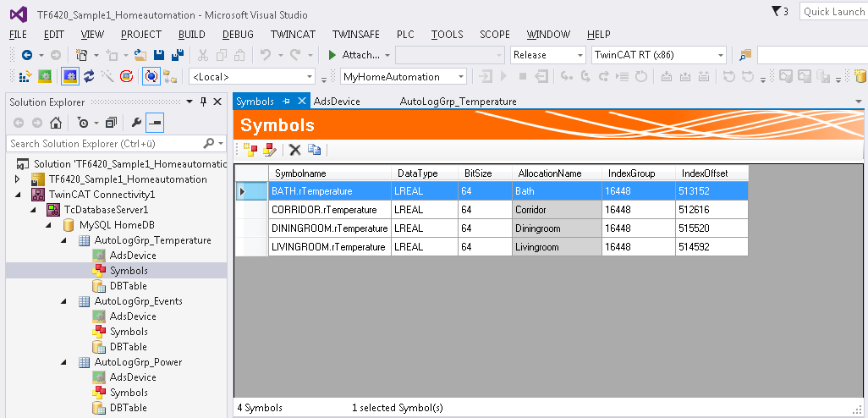Viewport: 868px width, 418px height.
Task: Click Copy Symbol icon in Symbols toolbar
Action: click(315, 149)
